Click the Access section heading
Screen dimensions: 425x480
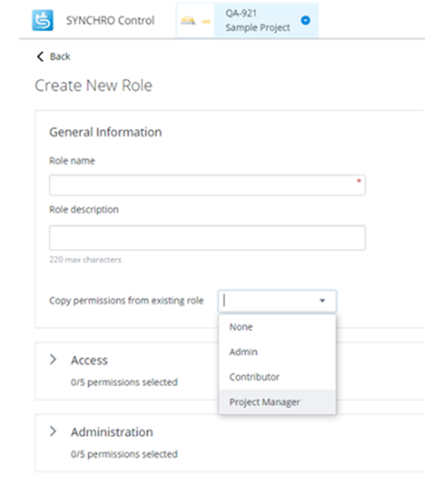pyautogui.click(x=89, y=360)
